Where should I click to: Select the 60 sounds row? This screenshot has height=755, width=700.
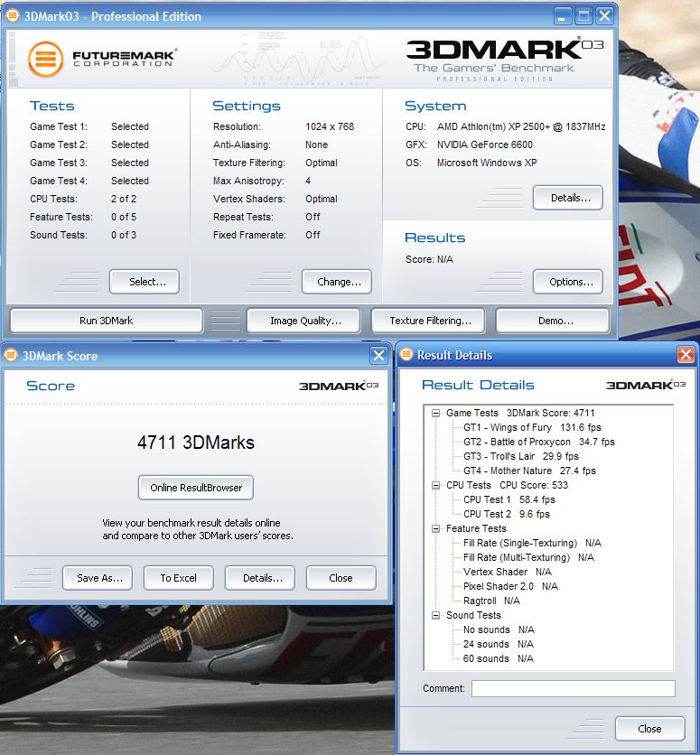pyautogui.click(x=499, y=658)
